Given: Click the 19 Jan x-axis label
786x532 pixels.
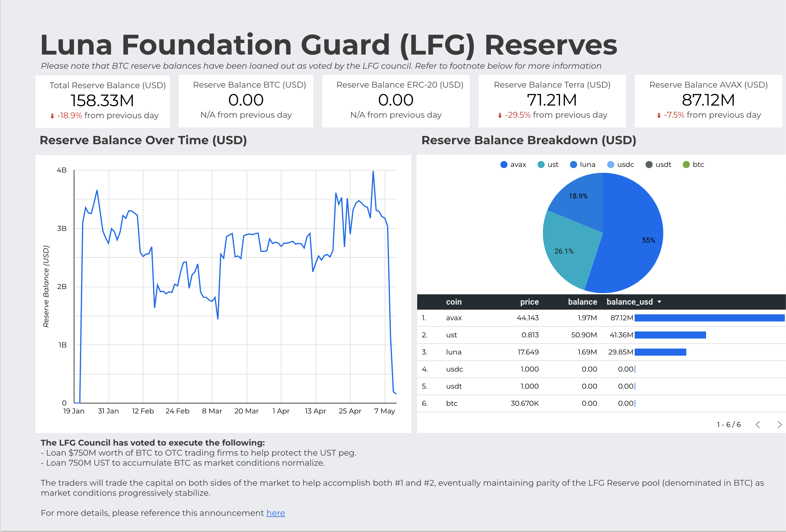Looking at the screenshot, I should (x=74, y=411).
